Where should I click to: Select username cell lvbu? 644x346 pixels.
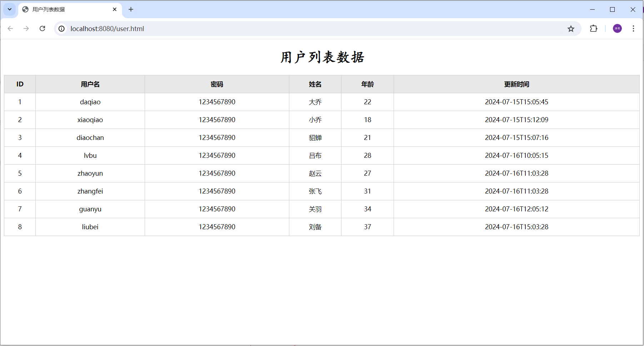click(x=90, y=156)
